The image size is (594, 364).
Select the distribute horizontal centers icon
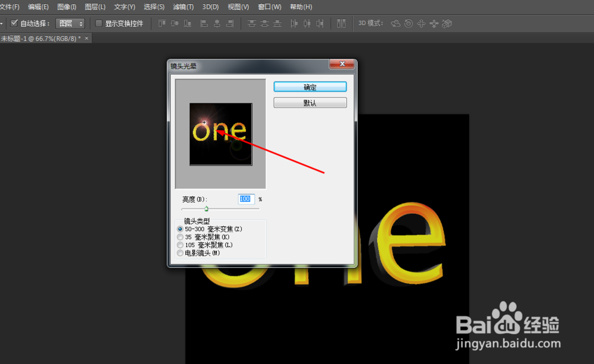click(308, 23)
